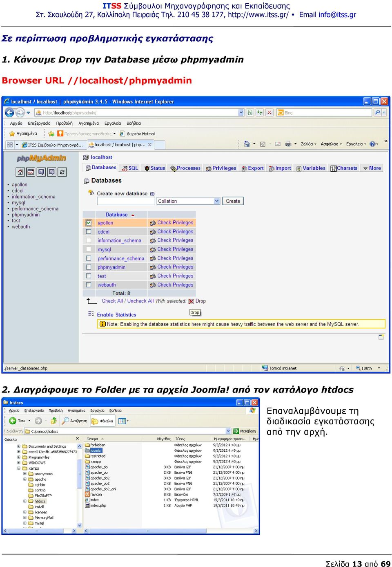
Task: Click the read mail envelope icon in IE
Action: coord(278,144)
